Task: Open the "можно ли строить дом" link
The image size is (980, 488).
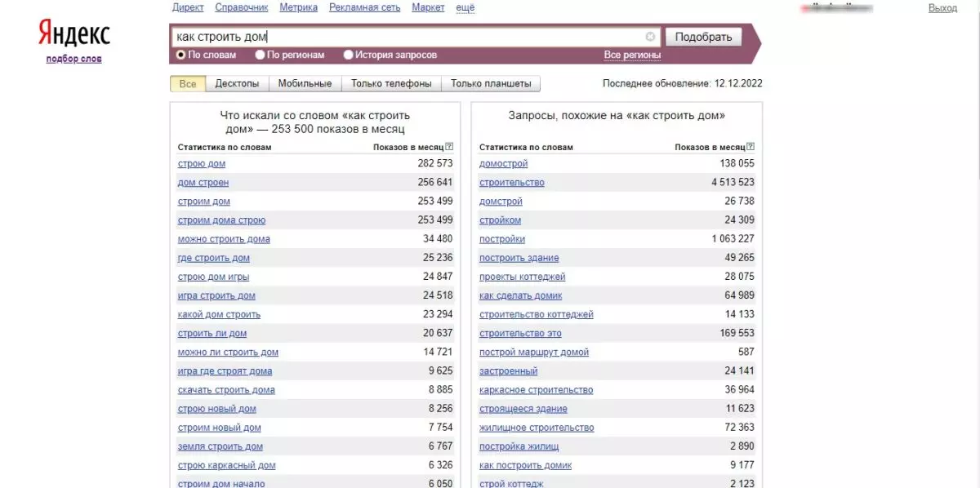Action: coord(228,352)
